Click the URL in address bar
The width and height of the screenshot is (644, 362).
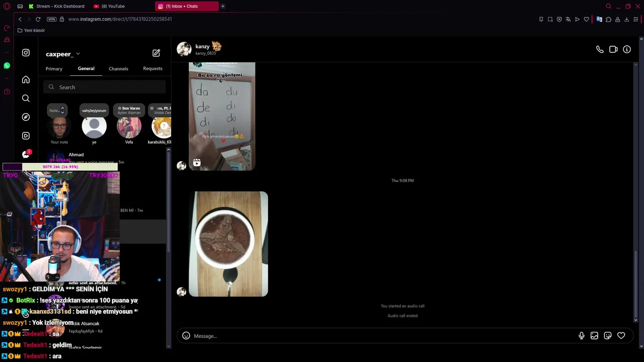(120, 19)
